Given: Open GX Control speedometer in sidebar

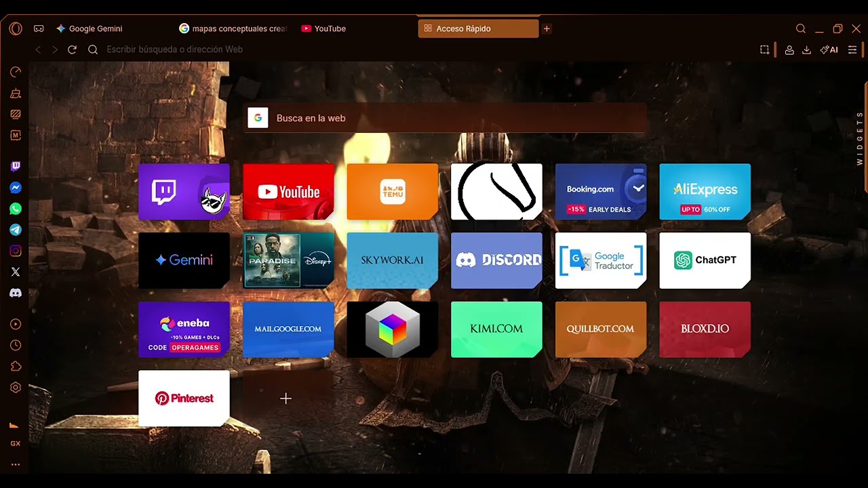Looking at the screenshot, I should pos(16,72).
